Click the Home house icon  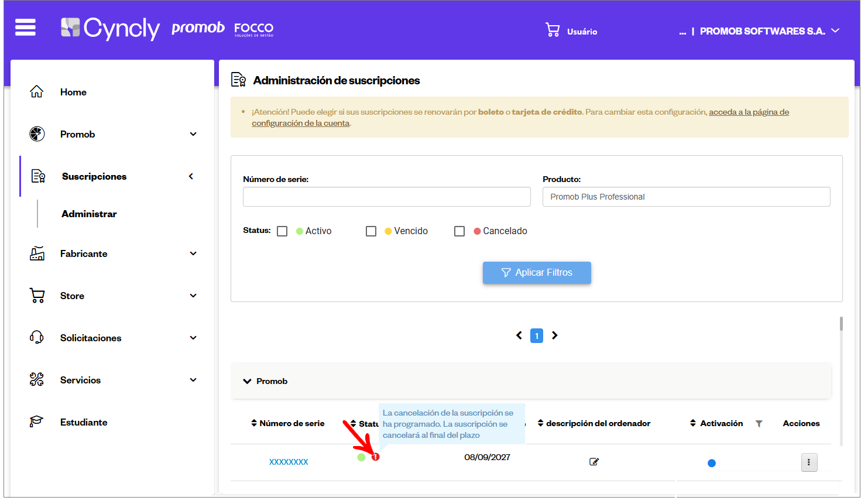pyautogui.click(x=37, y=92)
